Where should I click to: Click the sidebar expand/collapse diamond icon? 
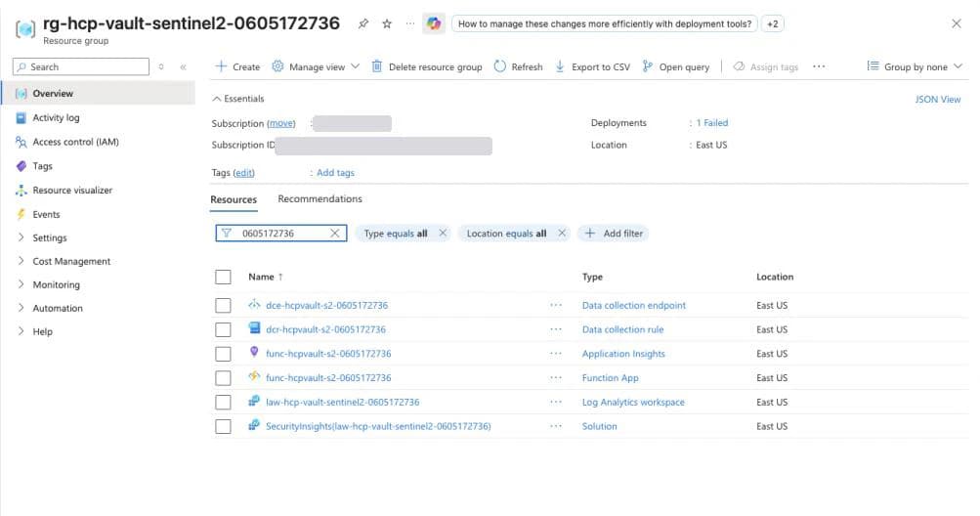point(161,66)
